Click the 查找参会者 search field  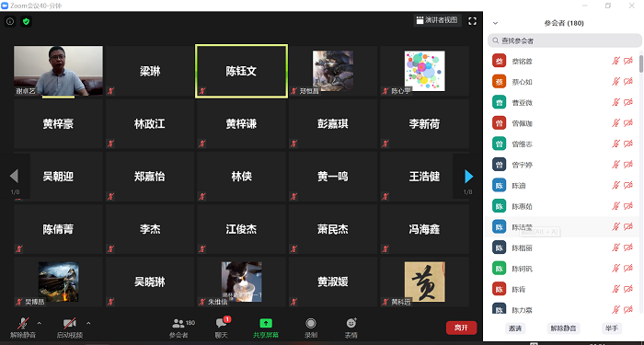(565, 40)
